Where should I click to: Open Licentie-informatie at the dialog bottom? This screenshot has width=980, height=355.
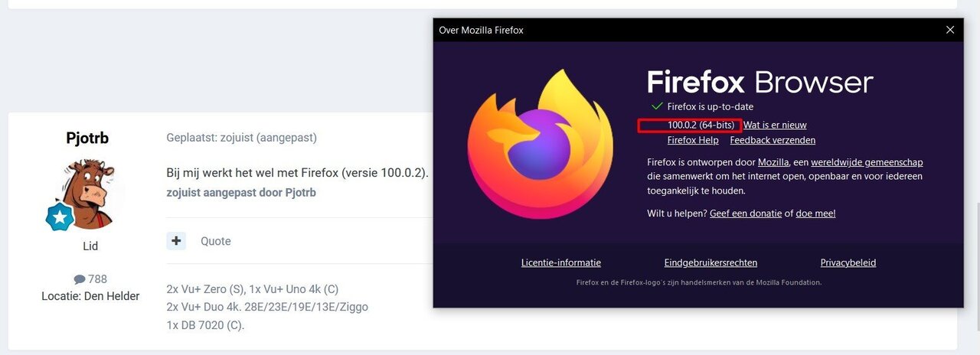point(561,262)
